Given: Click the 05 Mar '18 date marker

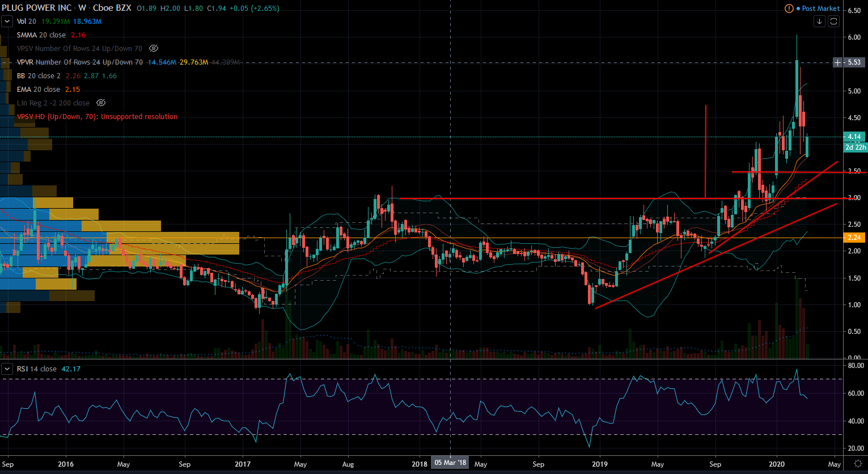Looking at the screenshot, I should pos(450,463).
